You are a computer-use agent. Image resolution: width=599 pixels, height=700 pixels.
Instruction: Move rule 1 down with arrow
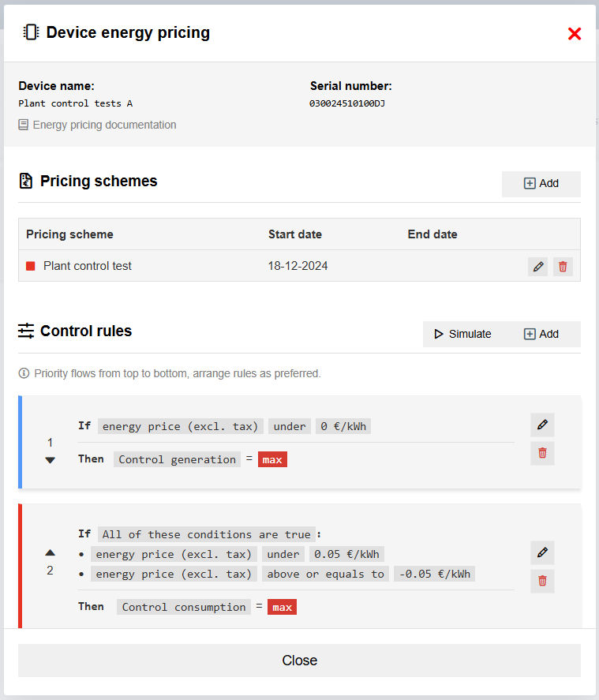pyautogui.click(x=51, y=460)
